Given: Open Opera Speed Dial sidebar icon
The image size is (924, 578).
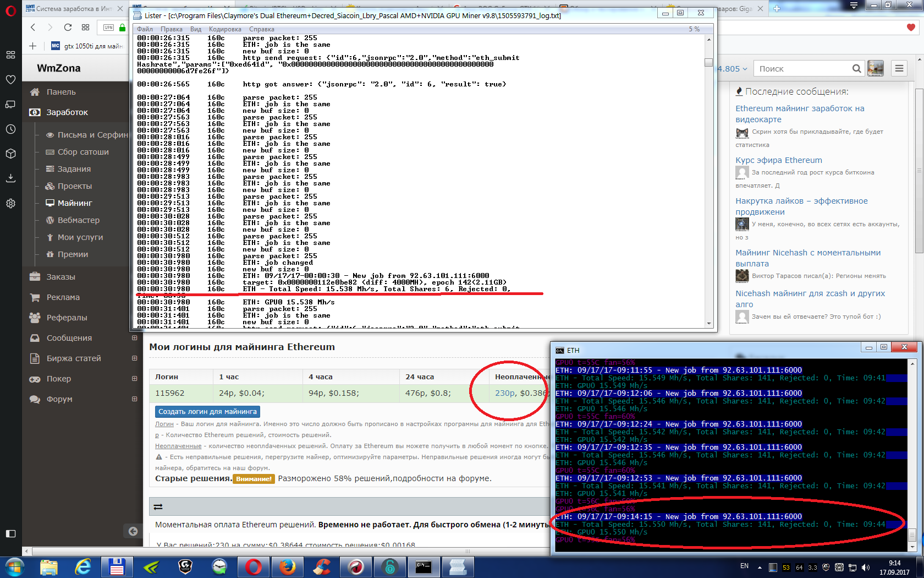Looking at the screenshot, I should pyautogui.click(x=10, y=54).
